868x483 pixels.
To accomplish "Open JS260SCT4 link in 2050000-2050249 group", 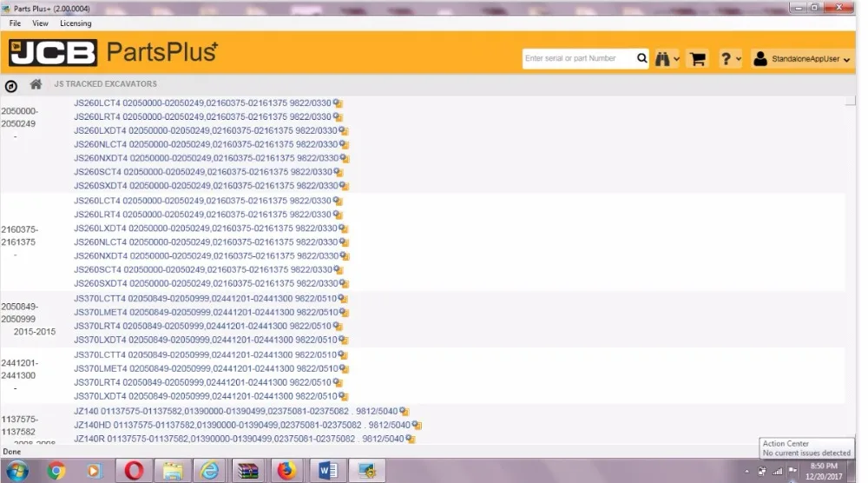I will pyautogui.click(x=203, y=172).
